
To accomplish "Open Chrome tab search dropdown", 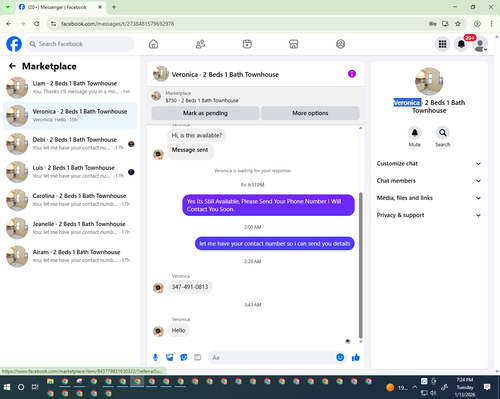I will point(8,7).
